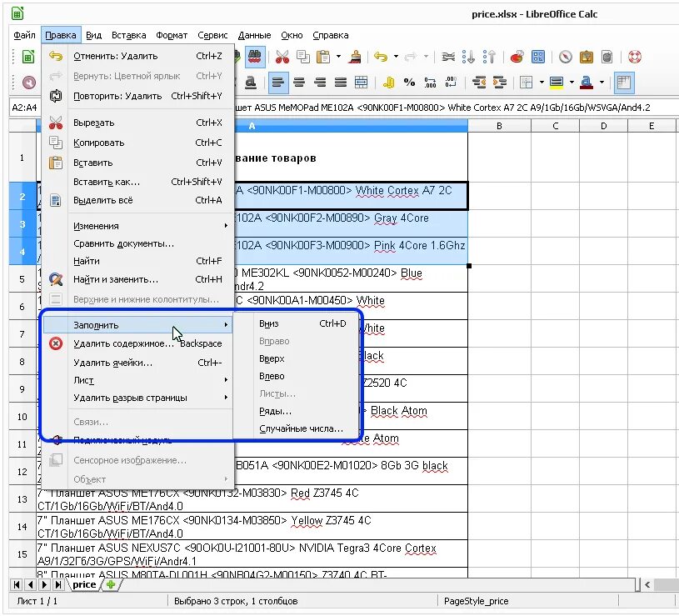Click the Sort Descending icon
Image resolution: width=679 pixels, height=616 pixels.
(x=489, y=57)
